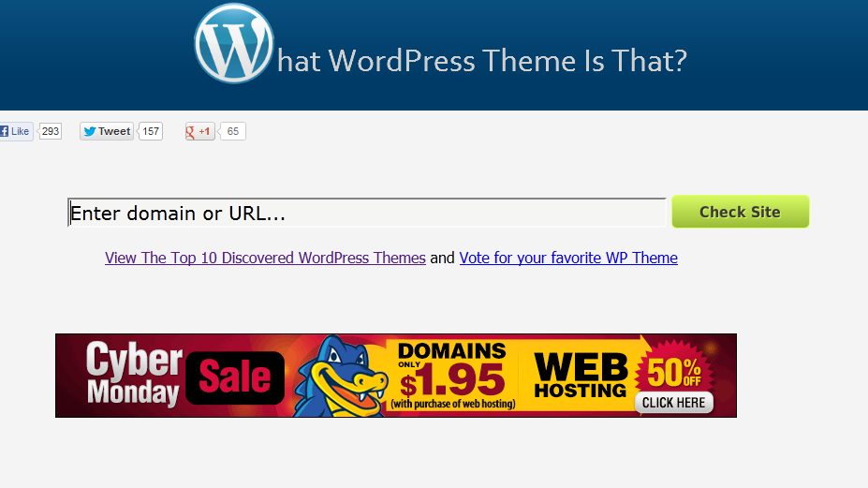
Task: Click the HostGator alligator mascot
Action: click(x=338, y=376)
